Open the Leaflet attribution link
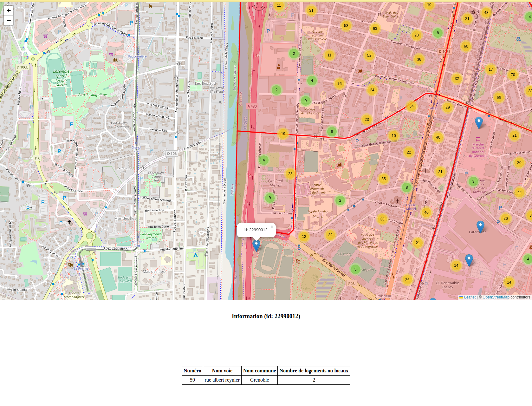The width and height of the screenshot is (532, 406). (470, 297)
